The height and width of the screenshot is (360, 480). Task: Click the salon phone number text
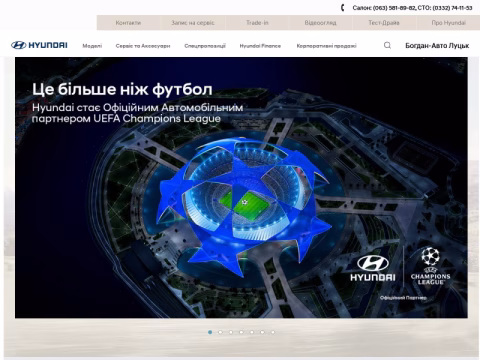pyautogui.click(x=384, y=8)
